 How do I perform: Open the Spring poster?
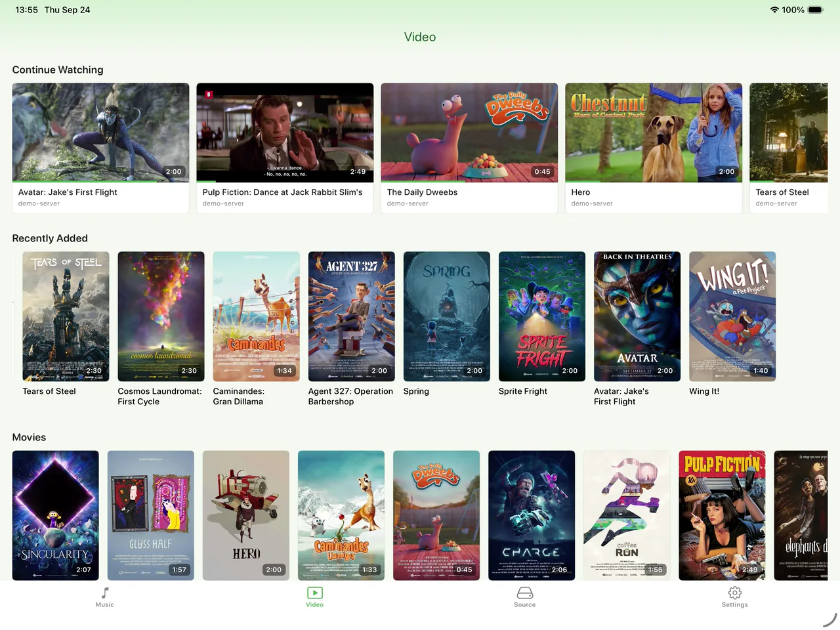(446, 316)
